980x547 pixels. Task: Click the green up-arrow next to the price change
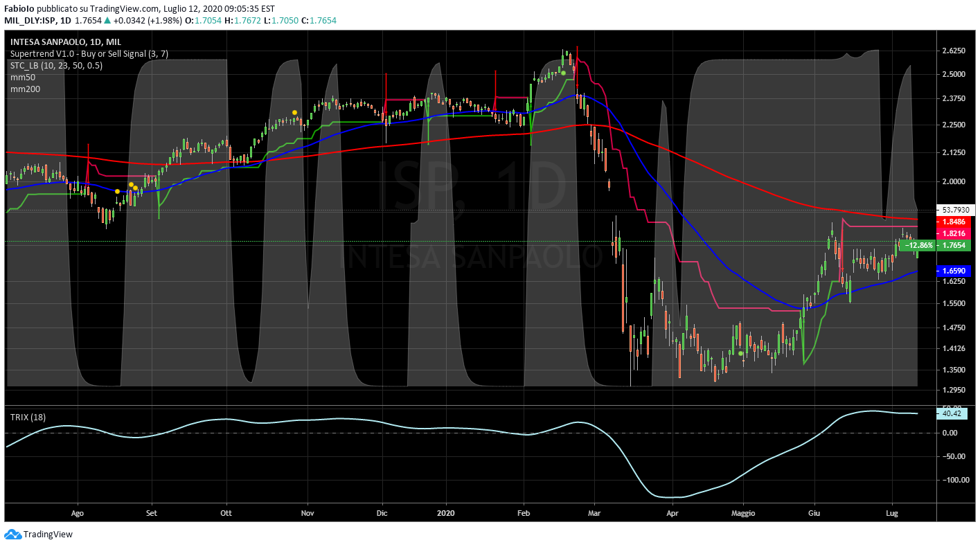(x=107, y=21)
